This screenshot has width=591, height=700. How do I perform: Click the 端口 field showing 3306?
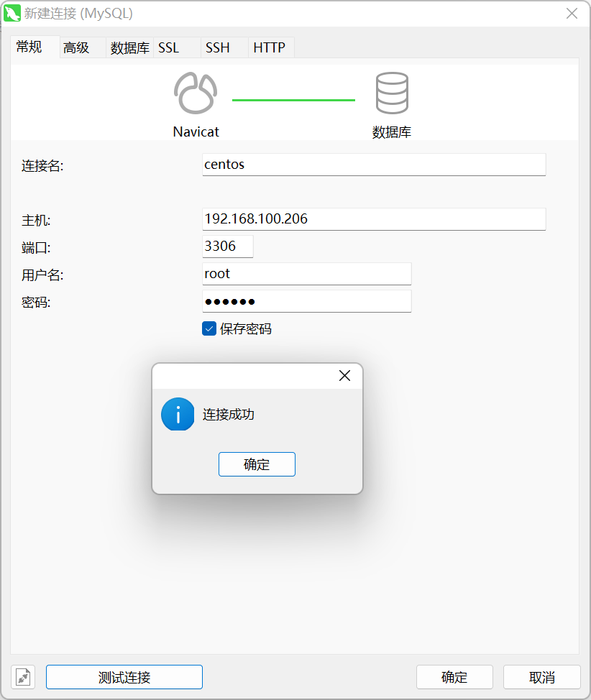[227, 247]
